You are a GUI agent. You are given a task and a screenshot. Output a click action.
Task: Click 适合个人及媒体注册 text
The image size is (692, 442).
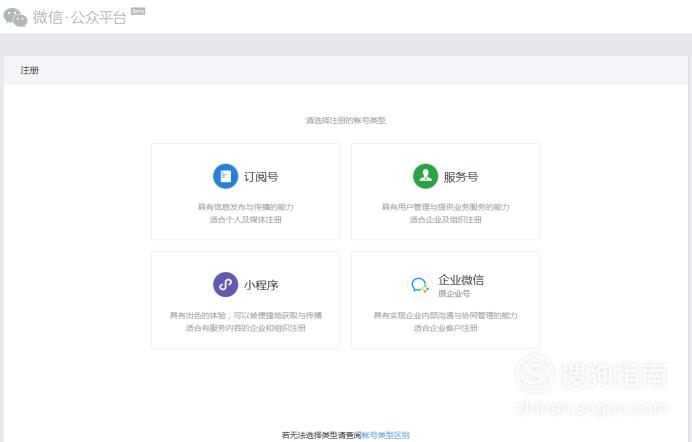[x=245, y=219]
